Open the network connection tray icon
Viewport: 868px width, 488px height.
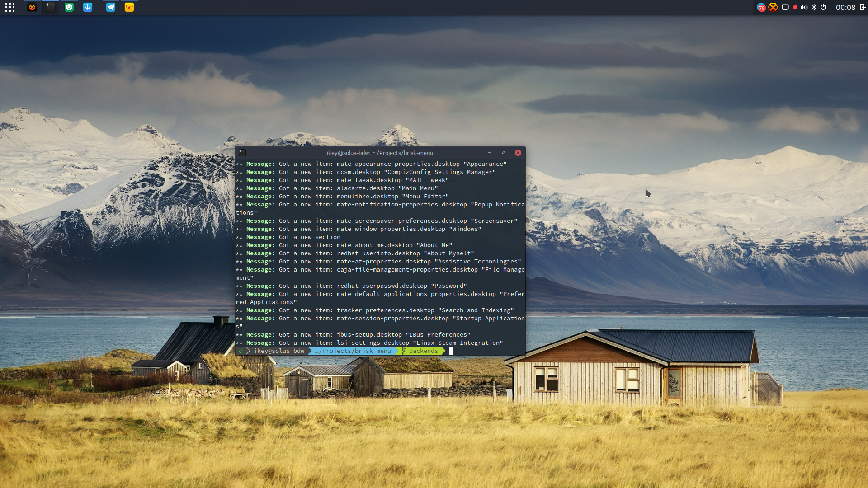785,7
